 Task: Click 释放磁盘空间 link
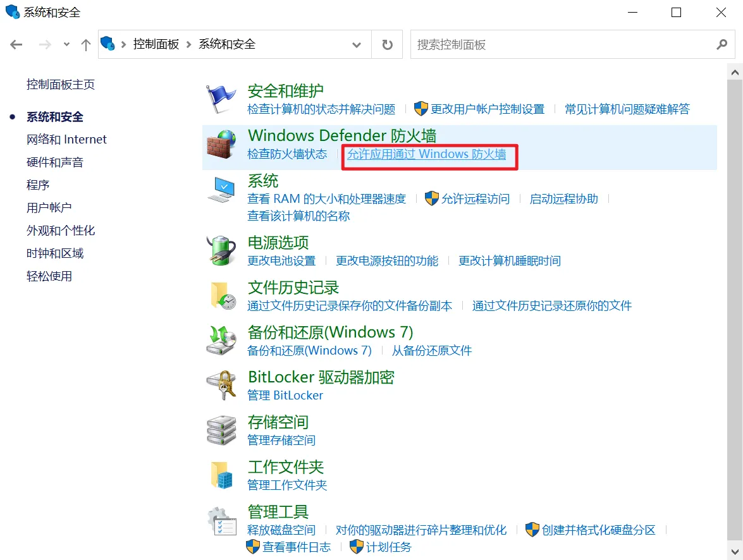(x=281, y=530)
